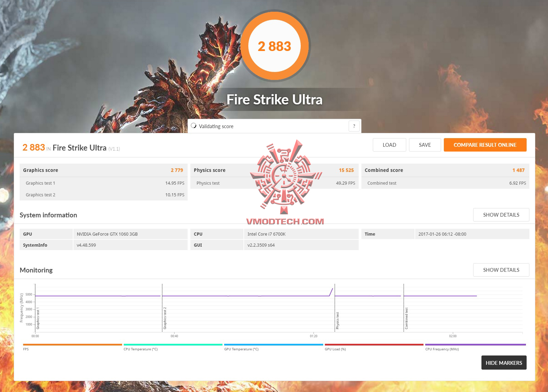Click Physics test result 49.29 FPS
The height and width of the screenshot is (392, 548).
346,183
